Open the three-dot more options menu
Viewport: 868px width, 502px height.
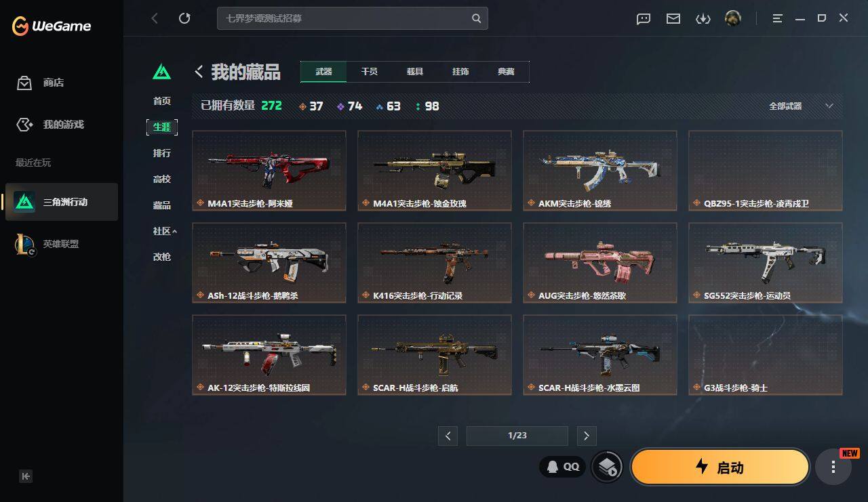click(833, 467)
